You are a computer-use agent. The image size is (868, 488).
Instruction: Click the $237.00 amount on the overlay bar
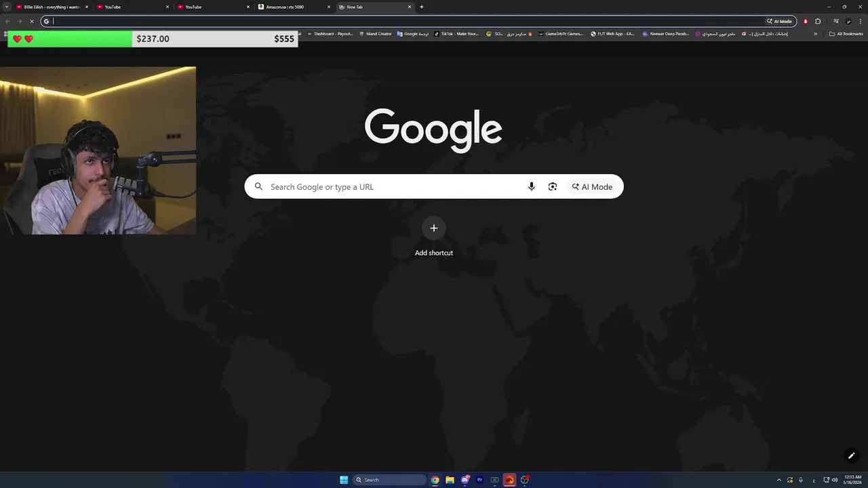coord(153,39)
